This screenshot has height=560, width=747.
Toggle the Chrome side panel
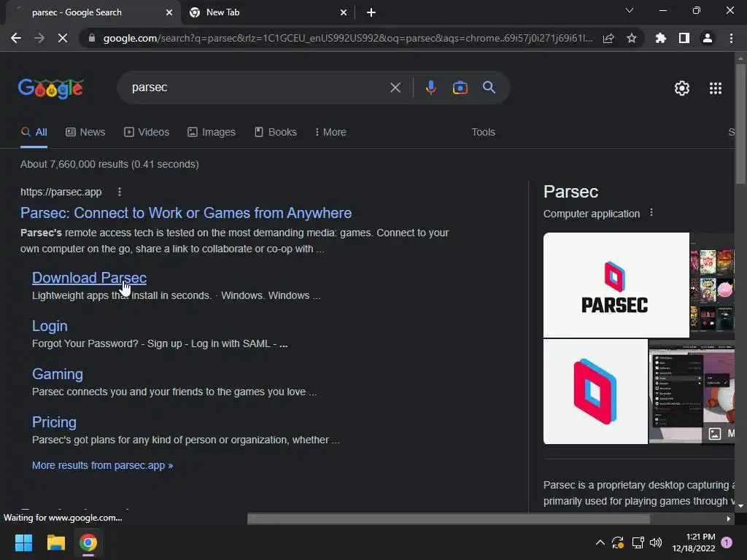coord(684,38)
